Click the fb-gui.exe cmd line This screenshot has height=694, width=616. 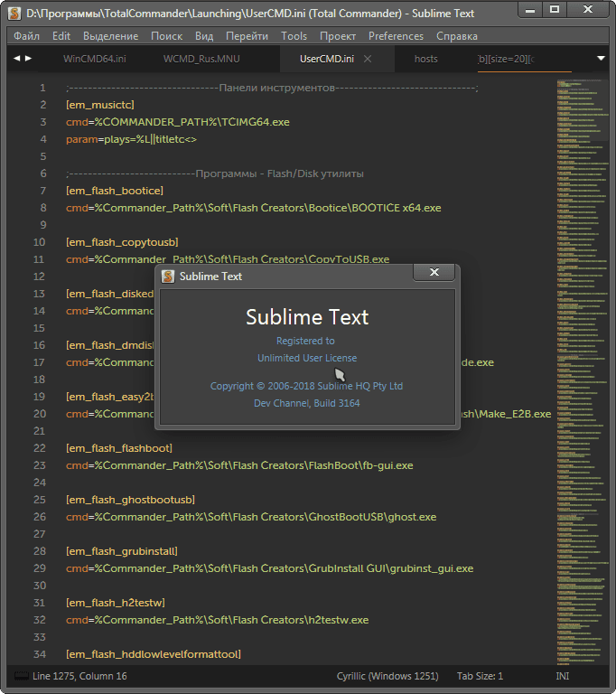tap(239, 465)
